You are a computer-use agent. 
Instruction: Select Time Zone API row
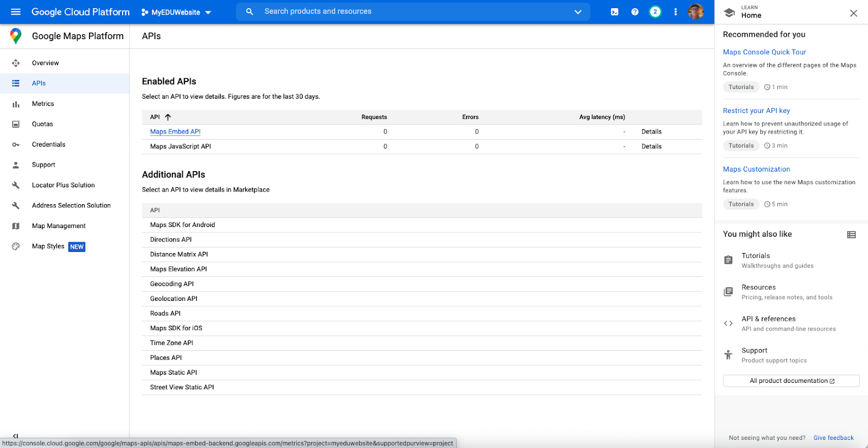pos(422,343)
